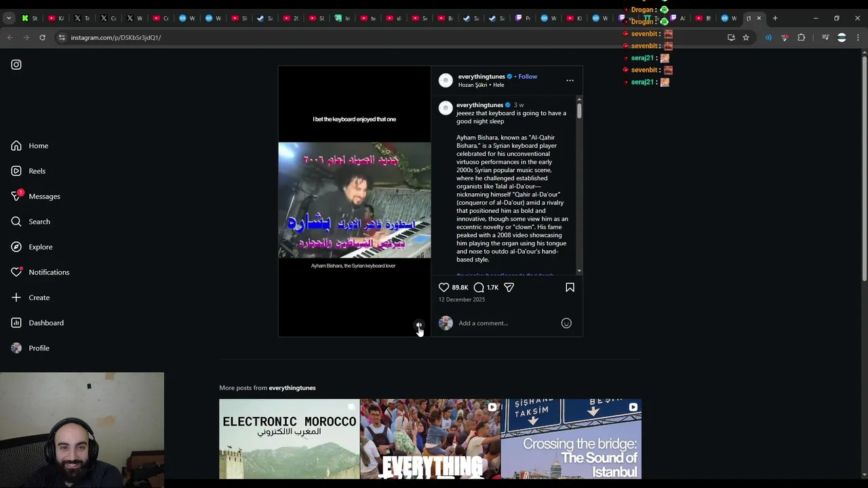Open Reels from the sidebar
The width and height of the screenshot is (868, 488).
(28, 171)
